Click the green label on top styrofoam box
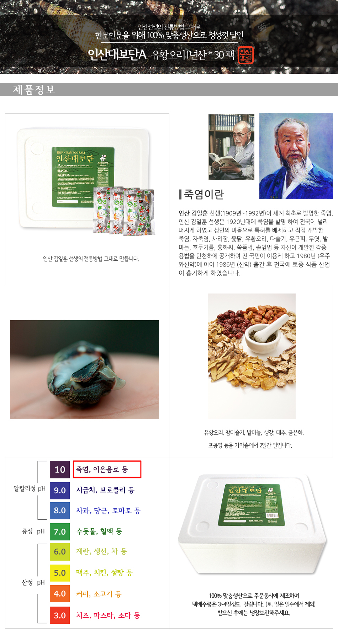Screen dimensions: 338x644 pyautogui.click(x=83, y=177)
